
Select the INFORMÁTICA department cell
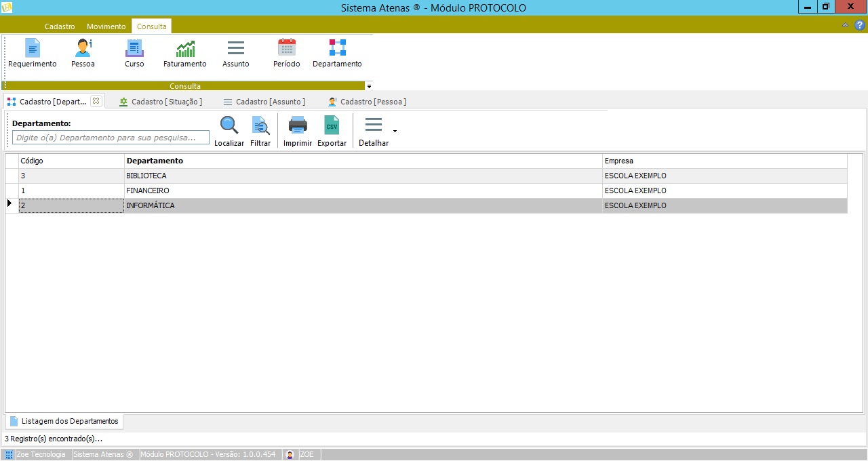click(x=363, y=205)
